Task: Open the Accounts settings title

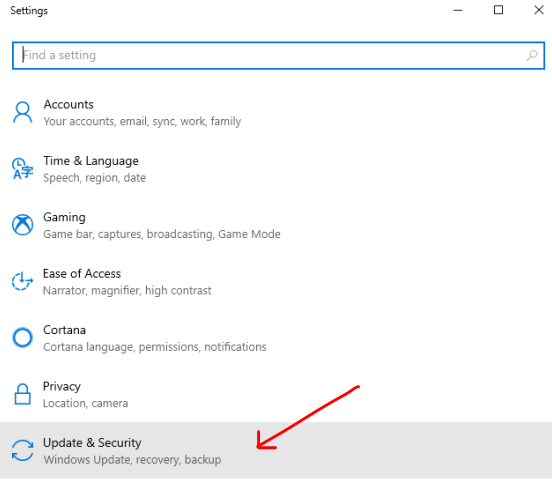Action: point(69,105)
